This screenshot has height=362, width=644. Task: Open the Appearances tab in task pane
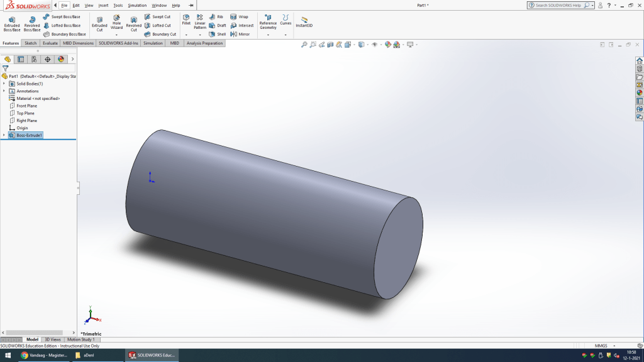[640, 92]
